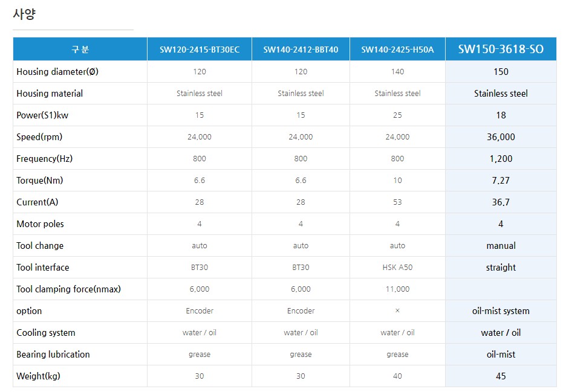This screenshot has height=392, width=566.
Task: Click the 구분 header cell
Action: coord(80,50)
